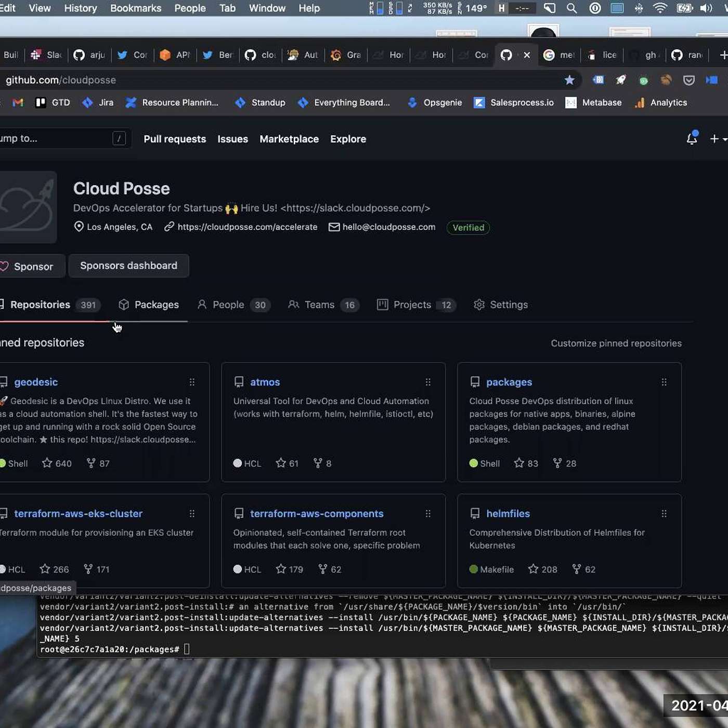Close the active GitHub browser tab

(x=527, y=55)
